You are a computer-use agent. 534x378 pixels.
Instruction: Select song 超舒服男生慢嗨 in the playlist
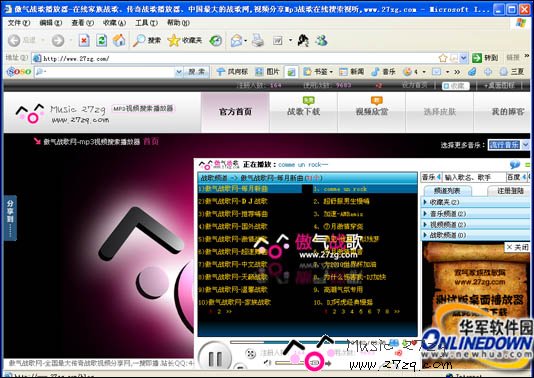pyautogui.click(x=342, y=201)
